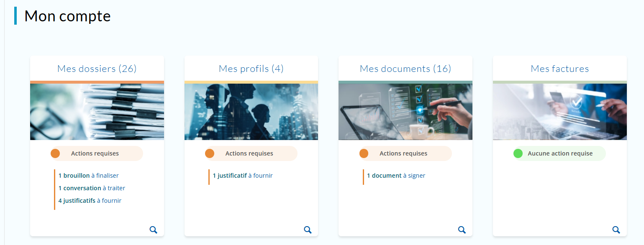
Task: Click magnifier icon on Mes profils card
Action: coord(308,230)
